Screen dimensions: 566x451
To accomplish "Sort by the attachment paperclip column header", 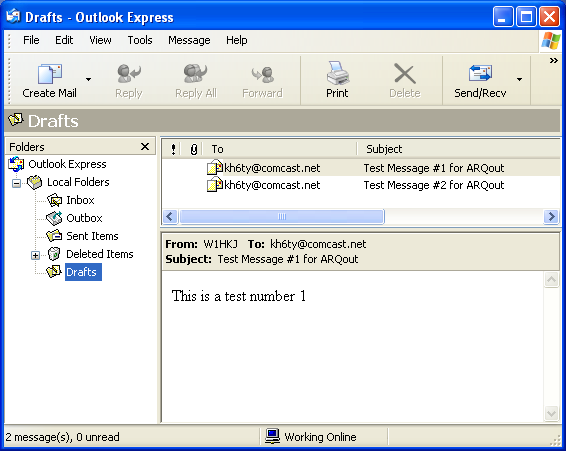I will pyautogui.click(x=194, y=149).
